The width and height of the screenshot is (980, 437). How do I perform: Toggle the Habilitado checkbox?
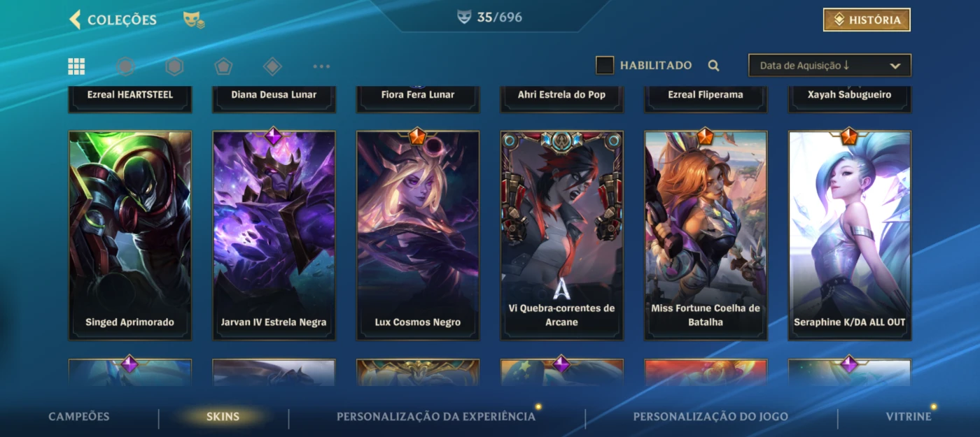[605, 66]
